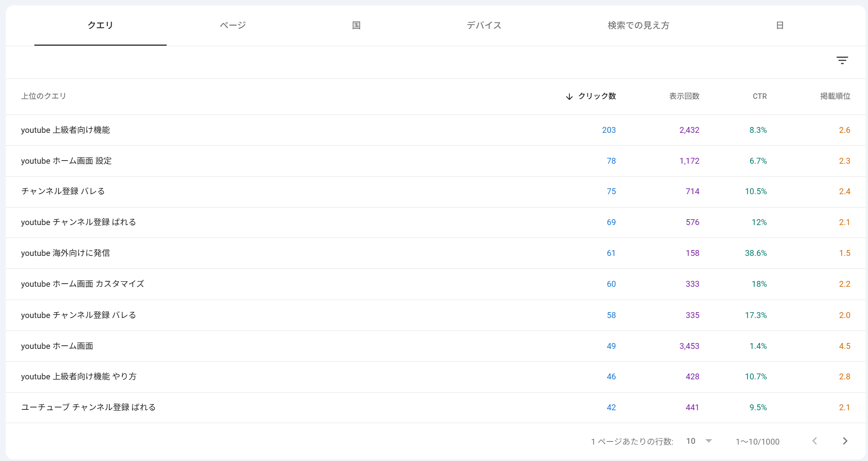Switch to the デバイス tab
This screenshot has width=868, height=461.
click(484, 25)
